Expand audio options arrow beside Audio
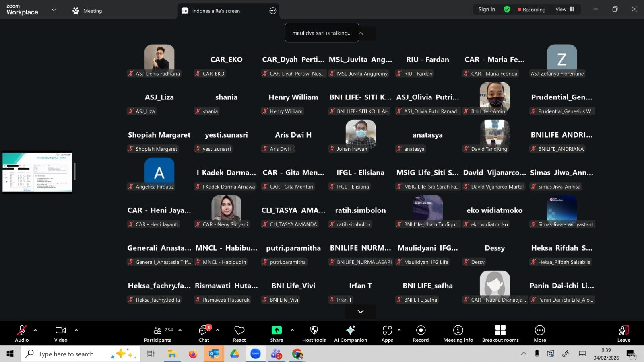The image size is (644, 362). pos(35,330)
